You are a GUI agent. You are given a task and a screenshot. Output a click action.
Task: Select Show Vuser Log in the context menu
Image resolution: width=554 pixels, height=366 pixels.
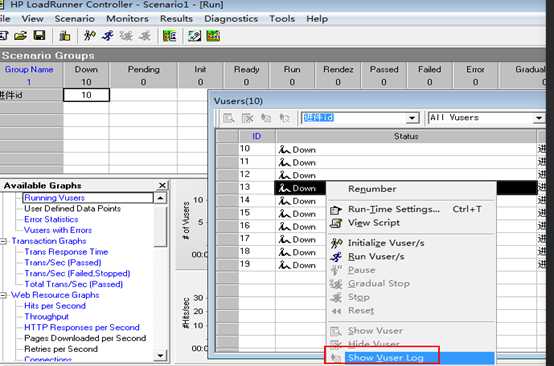[x=411, y=358]
